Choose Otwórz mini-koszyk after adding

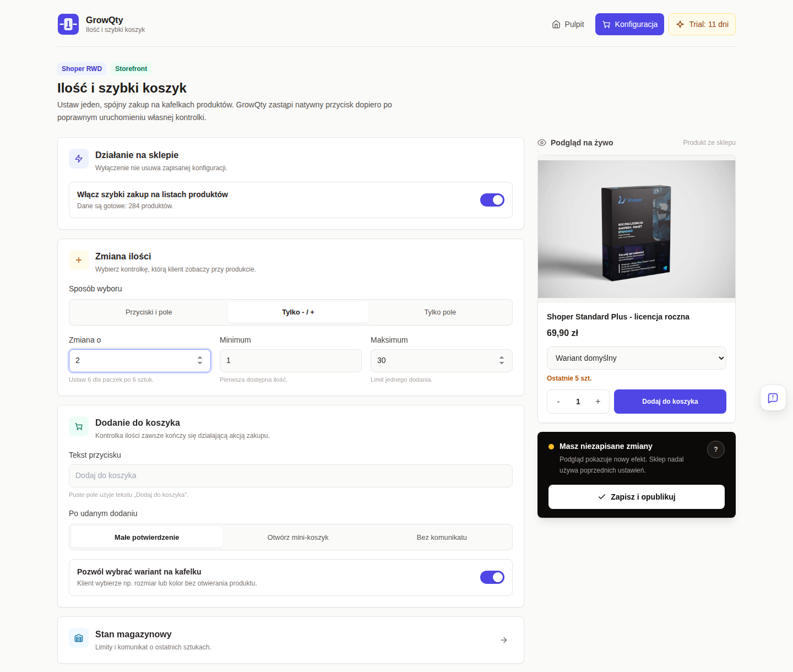[x=298, y=538]
